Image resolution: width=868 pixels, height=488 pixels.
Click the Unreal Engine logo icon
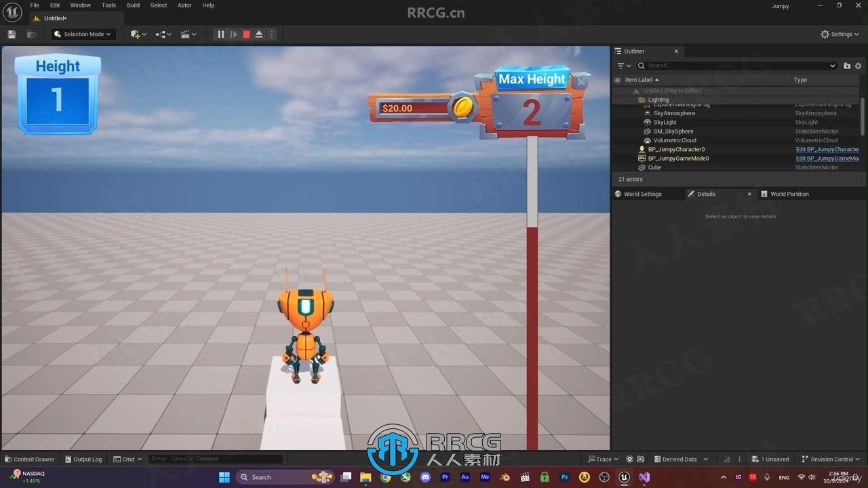click(12, 12)
